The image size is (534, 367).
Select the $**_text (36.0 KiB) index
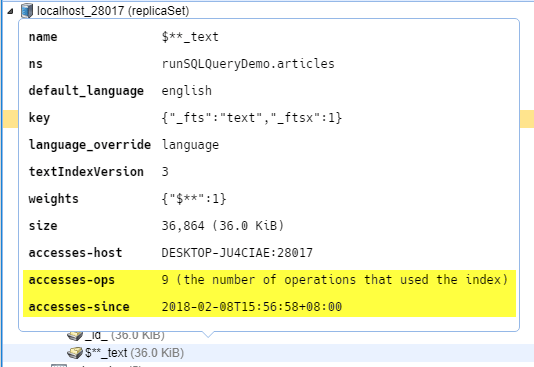pos(134,353)
